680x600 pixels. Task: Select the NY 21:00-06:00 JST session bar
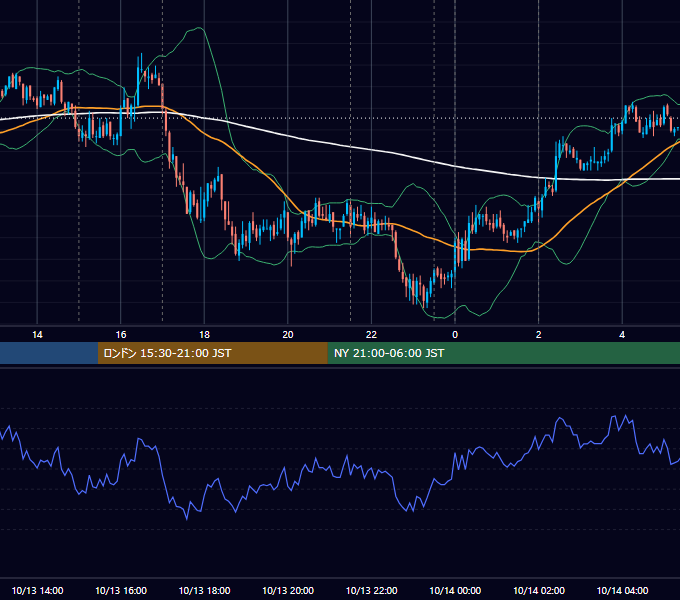tap(503, 353)
